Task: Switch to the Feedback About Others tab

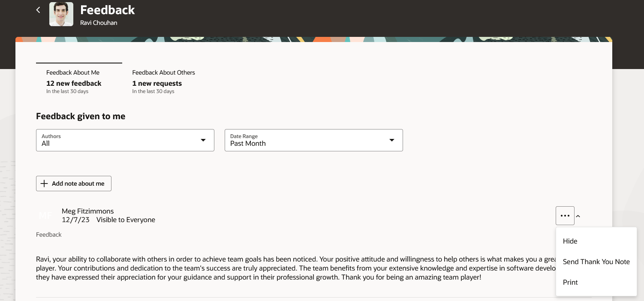Action: tap(163, 72)
